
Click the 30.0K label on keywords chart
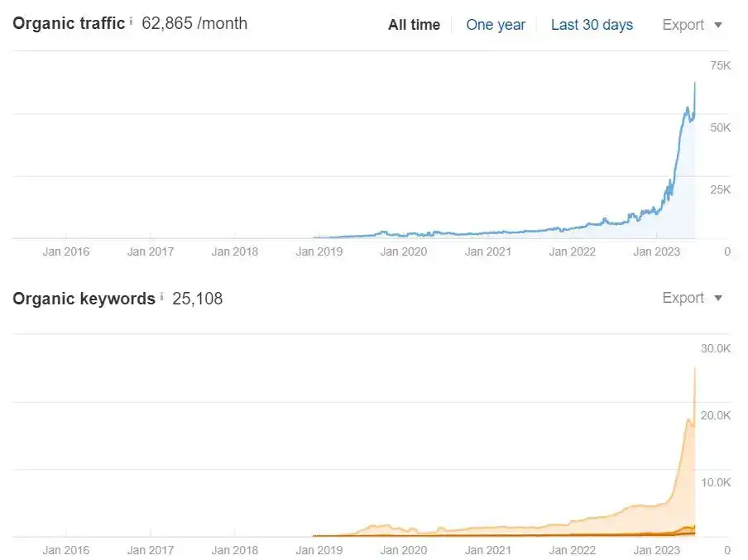[716, 348]
